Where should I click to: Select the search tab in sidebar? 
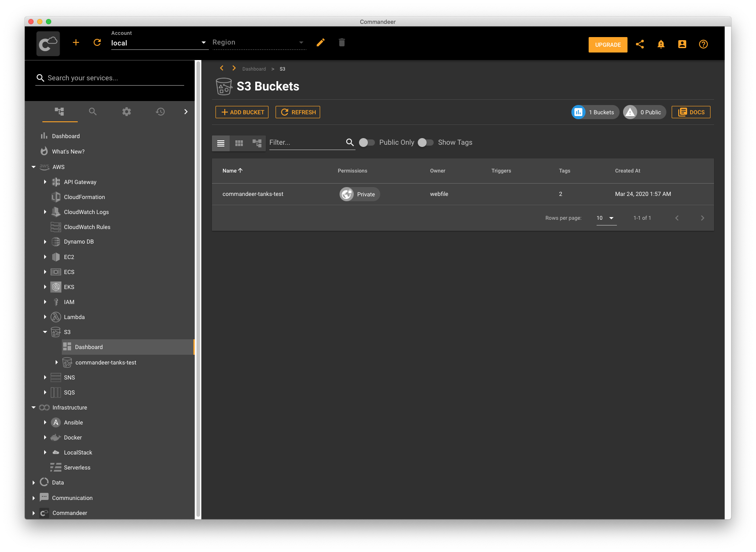pos(93,112)
